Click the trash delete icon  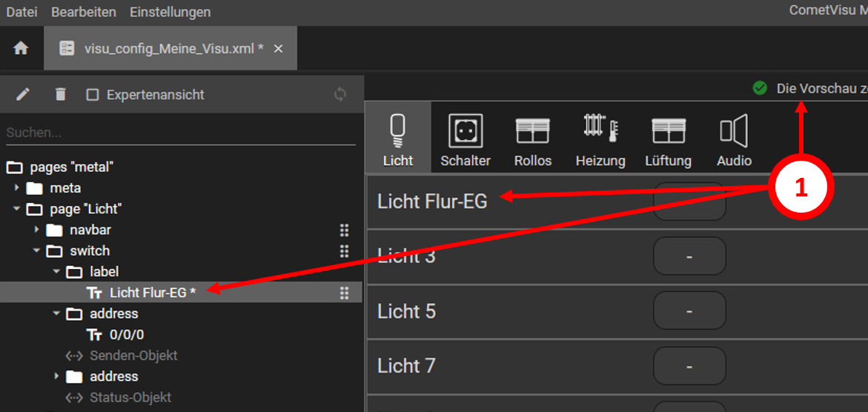tap(61, 94)
